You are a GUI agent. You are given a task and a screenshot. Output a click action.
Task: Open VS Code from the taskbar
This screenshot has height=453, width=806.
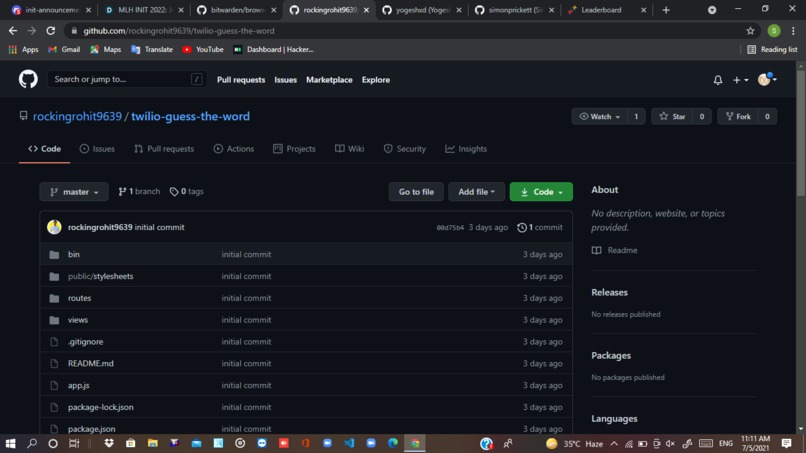[x=350, y=443]
